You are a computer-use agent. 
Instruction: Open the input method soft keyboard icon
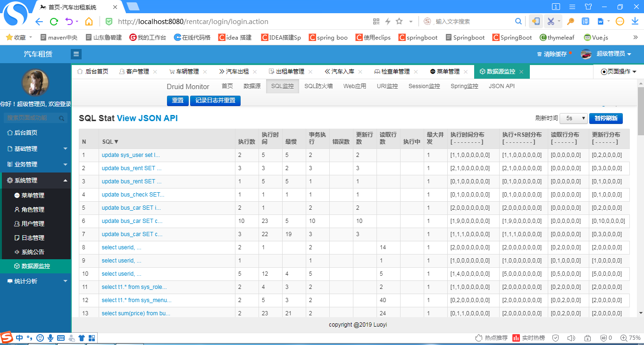click(61, 338)
